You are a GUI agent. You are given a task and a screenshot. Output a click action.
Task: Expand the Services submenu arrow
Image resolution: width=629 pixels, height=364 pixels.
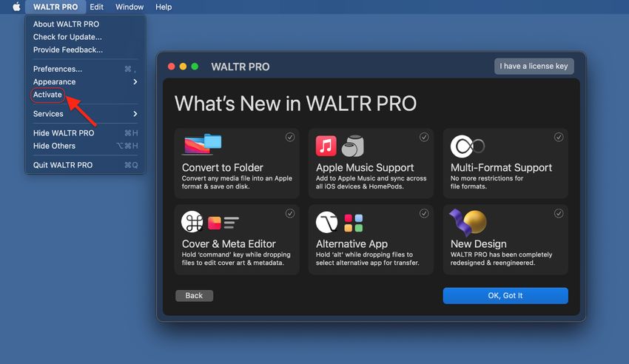click(x=135, y=114)
